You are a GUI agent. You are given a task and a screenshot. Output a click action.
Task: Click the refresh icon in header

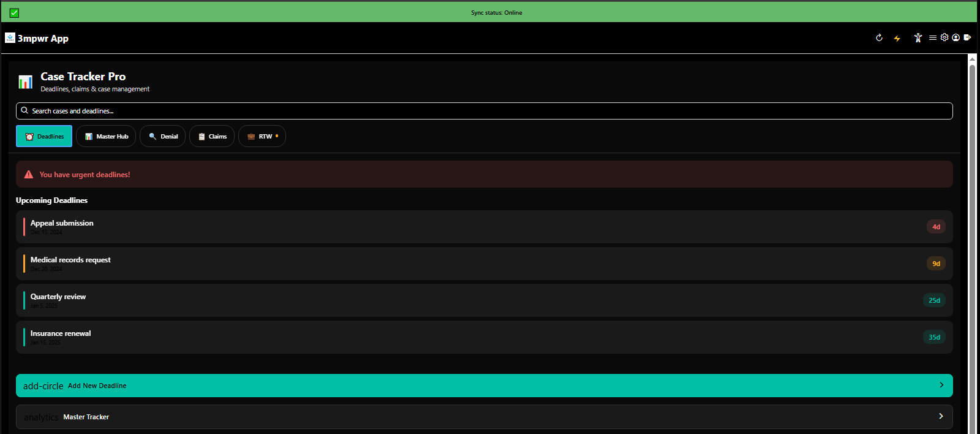pos(879,38)
